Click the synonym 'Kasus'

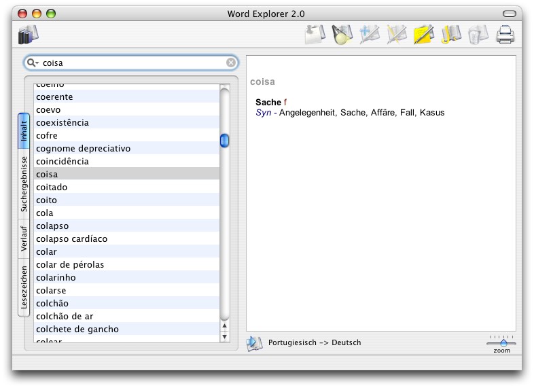pyautogui.click(x=432, y=113)
